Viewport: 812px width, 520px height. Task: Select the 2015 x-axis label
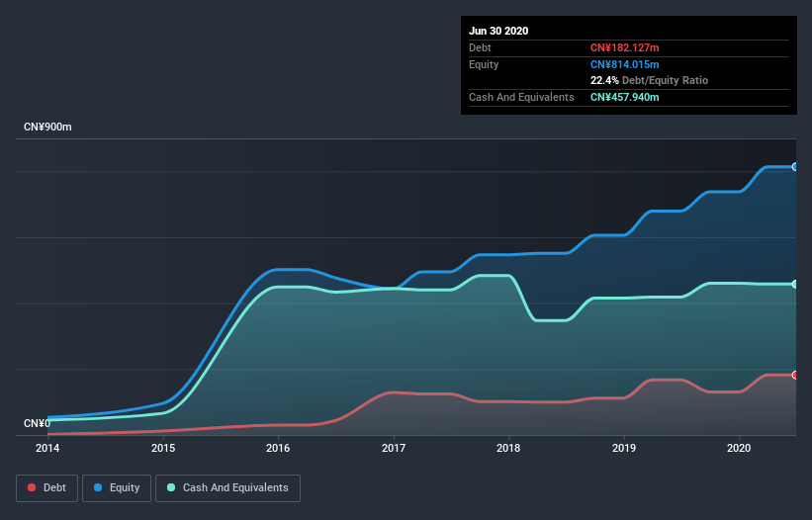[x=163, y=448]
